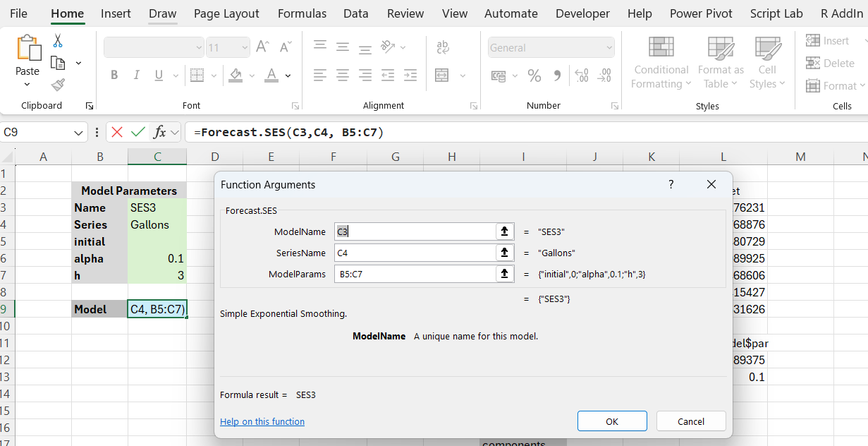This screenshot has width=868, height=446.
Task: Expand the Name Box dropdown arrow
Action: coord(78,132)
